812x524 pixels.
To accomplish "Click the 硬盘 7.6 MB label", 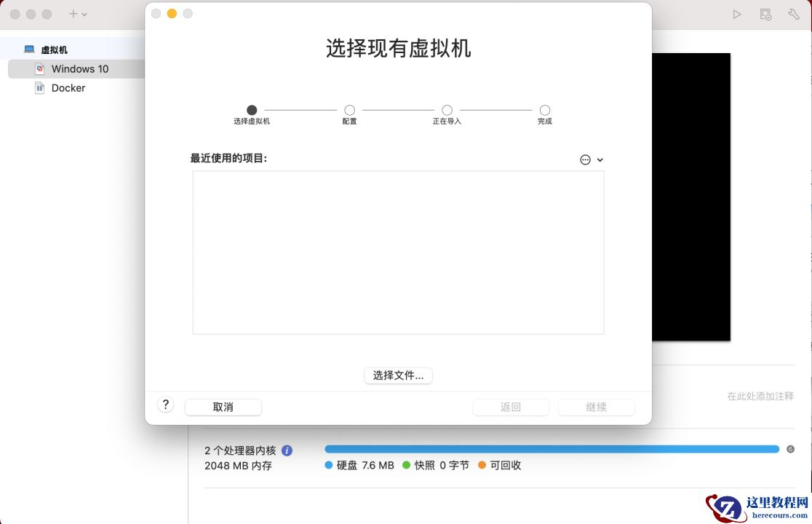I will click(x=365, y=465).
